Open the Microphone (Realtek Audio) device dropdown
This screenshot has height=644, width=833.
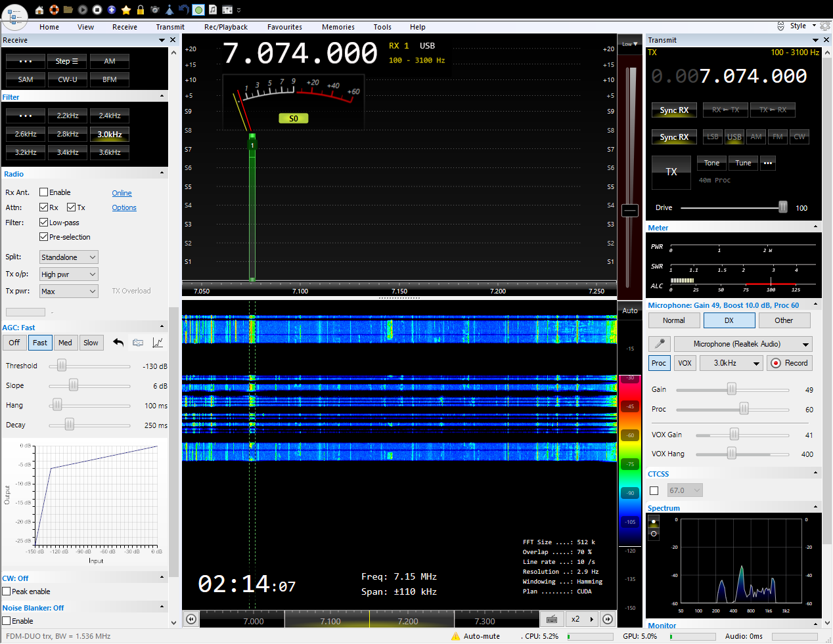(x=743, y=344)
